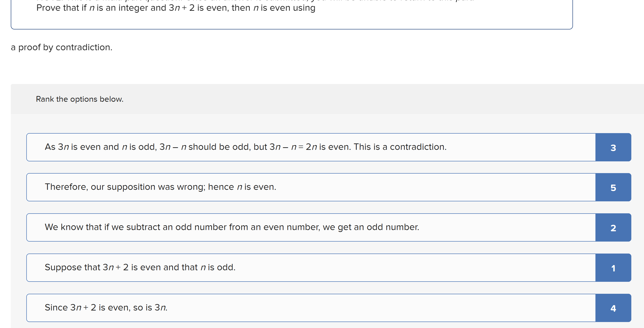The image size is (644, 328).
Task: Click rank badge showing 1 on suppose statement
Action: [613, 268]
